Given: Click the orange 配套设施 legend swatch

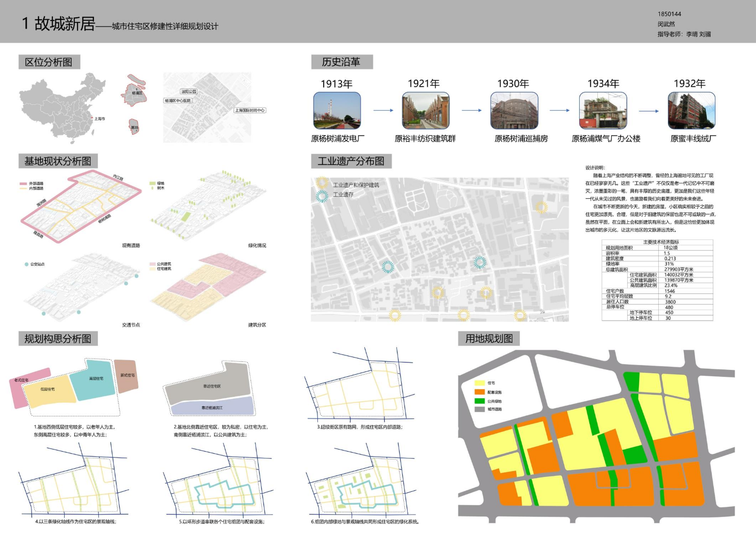Looking at the screenshot, I should pyautogui.click(x=479, y=392).
